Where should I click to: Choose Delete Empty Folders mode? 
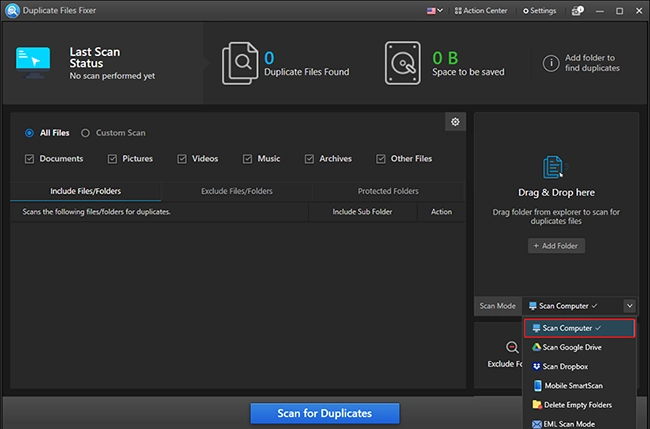click(579, 405)
